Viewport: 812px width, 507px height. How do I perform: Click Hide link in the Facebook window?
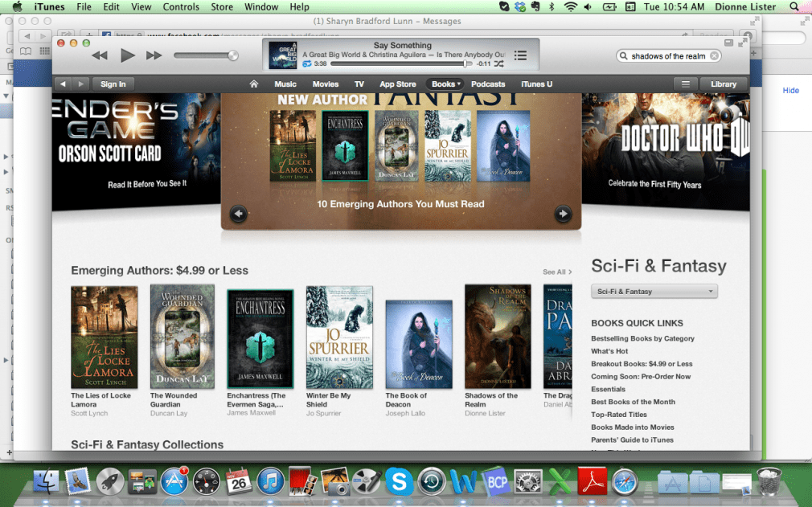[791, 90]
